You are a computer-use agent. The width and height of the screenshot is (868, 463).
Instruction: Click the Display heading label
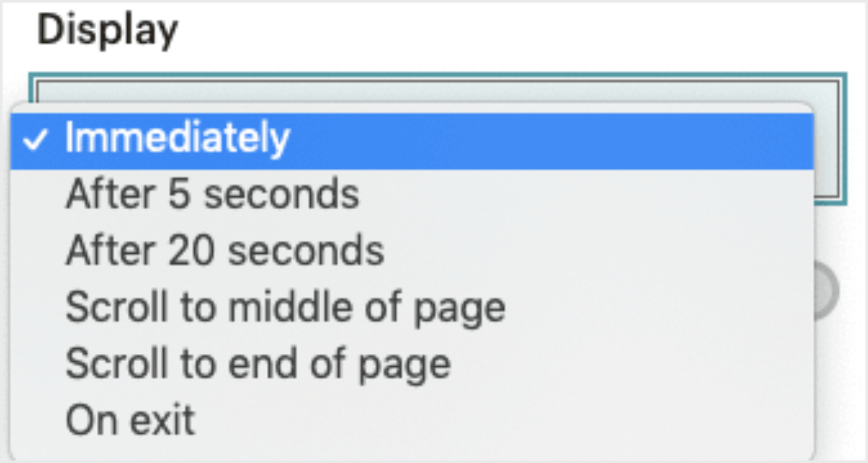(107, 29)
